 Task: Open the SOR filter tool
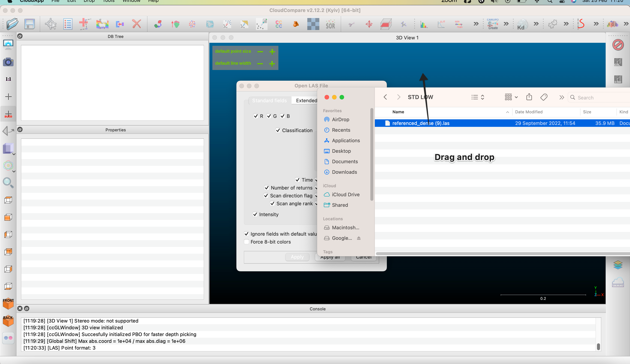(x=330, y=24)
